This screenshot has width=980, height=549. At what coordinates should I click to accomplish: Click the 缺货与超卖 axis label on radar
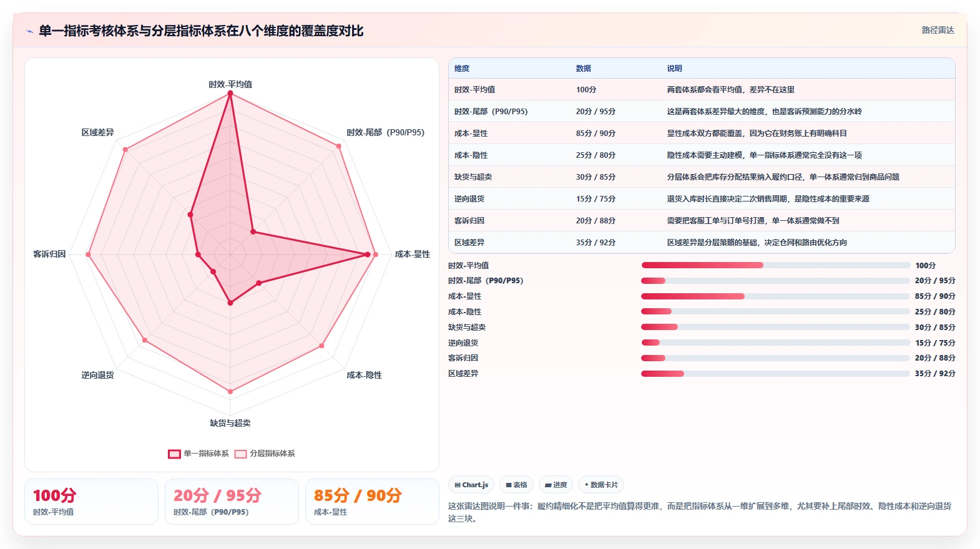pos(230,423)
